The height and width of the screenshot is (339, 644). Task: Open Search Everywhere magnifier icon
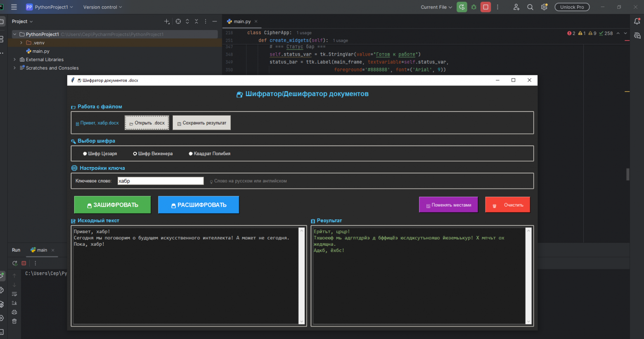click(x=530, y=7)
